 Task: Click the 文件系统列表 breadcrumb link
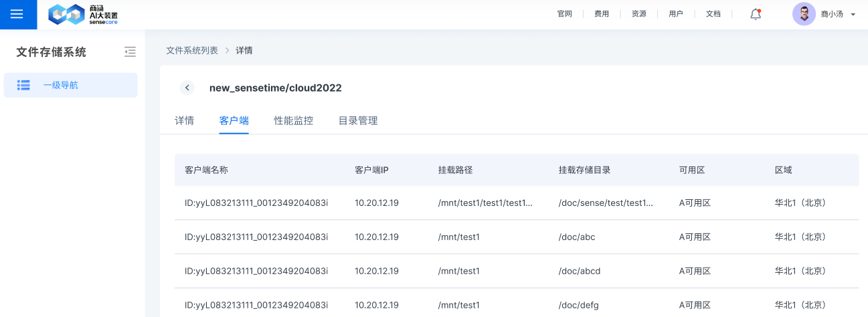pos(192,50)
